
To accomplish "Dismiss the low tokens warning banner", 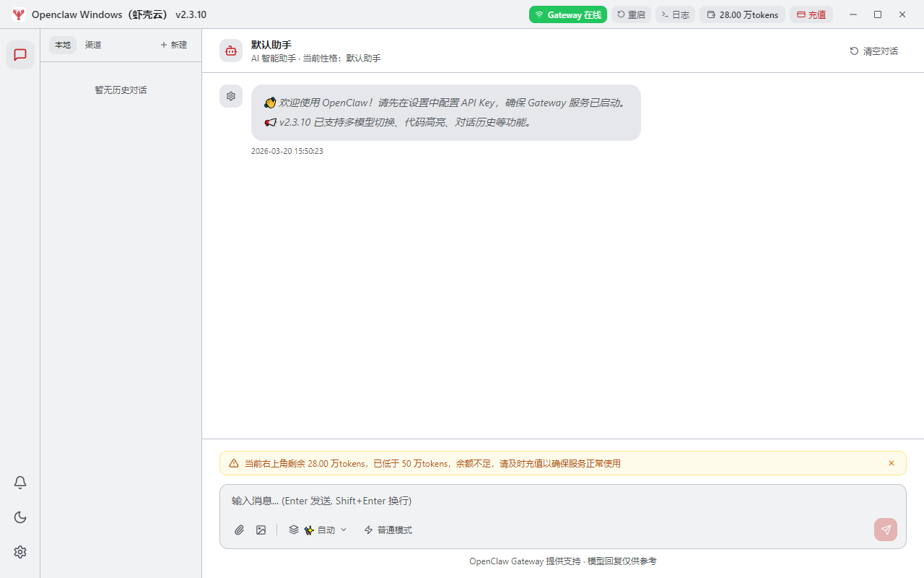I will click(x=891, y=463).
